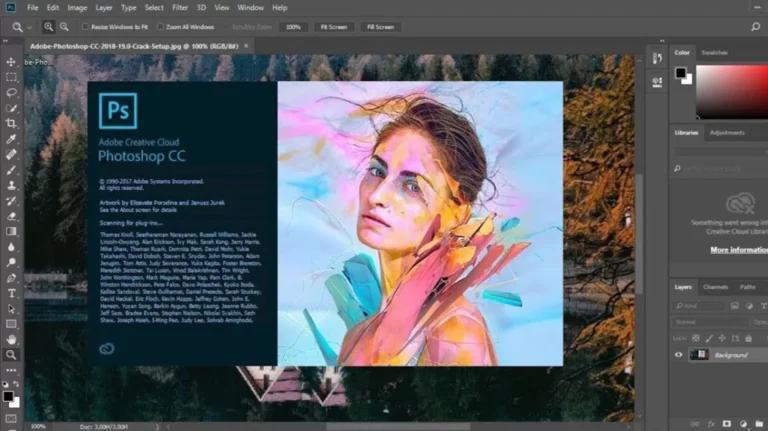
Task: Select the Move tool
Action: click(x=12, y=61)
